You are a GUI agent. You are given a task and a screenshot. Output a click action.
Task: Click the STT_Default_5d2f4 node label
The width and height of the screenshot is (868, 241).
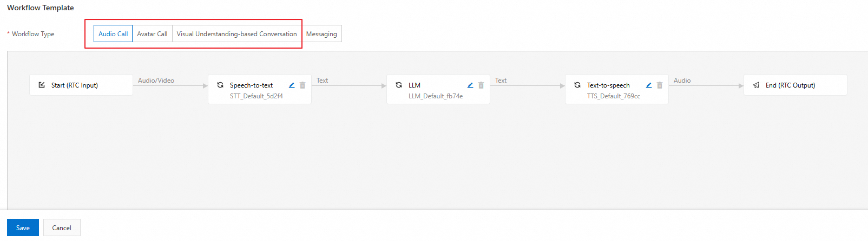tap(256, 96)
